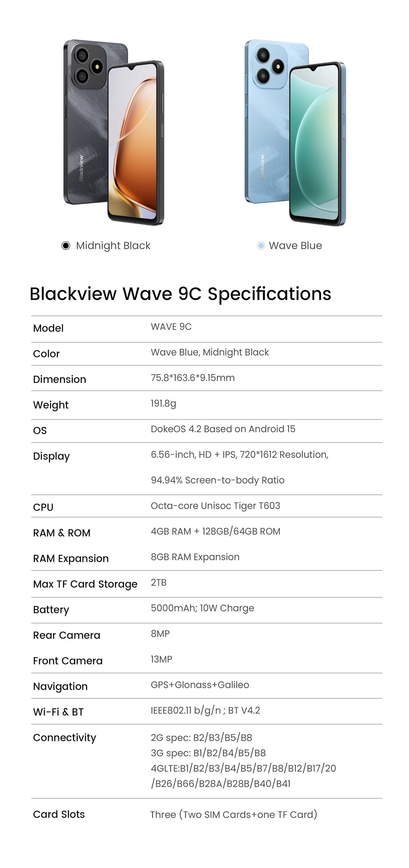Click the 75.8*163.6*9.15mm dimension value
409x868 pixels.
[x=193, y=378]
